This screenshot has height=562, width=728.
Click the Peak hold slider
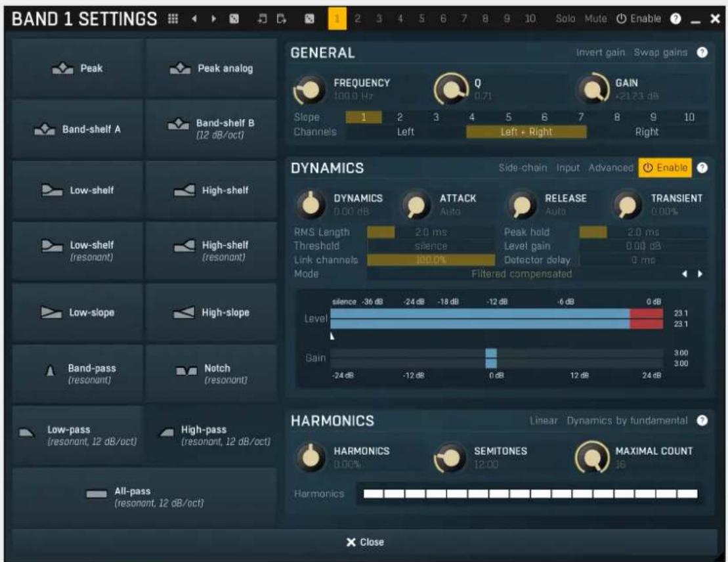click(643, 232)
